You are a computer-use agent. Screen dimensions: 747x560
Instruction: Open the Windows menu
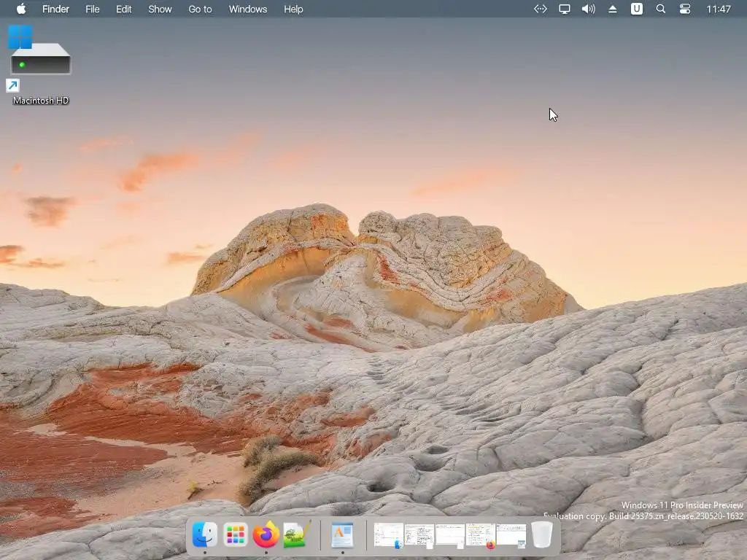(248, 9)
